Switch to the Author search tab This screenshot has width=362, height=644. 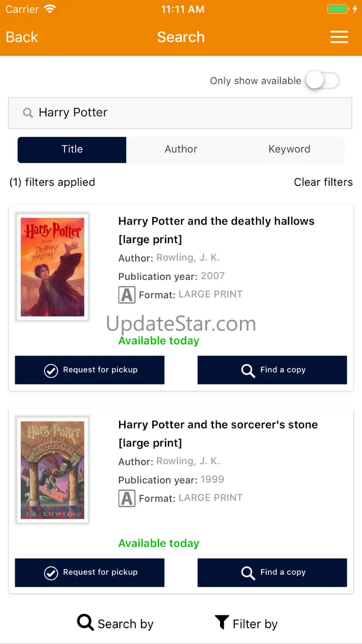point(181,150)
